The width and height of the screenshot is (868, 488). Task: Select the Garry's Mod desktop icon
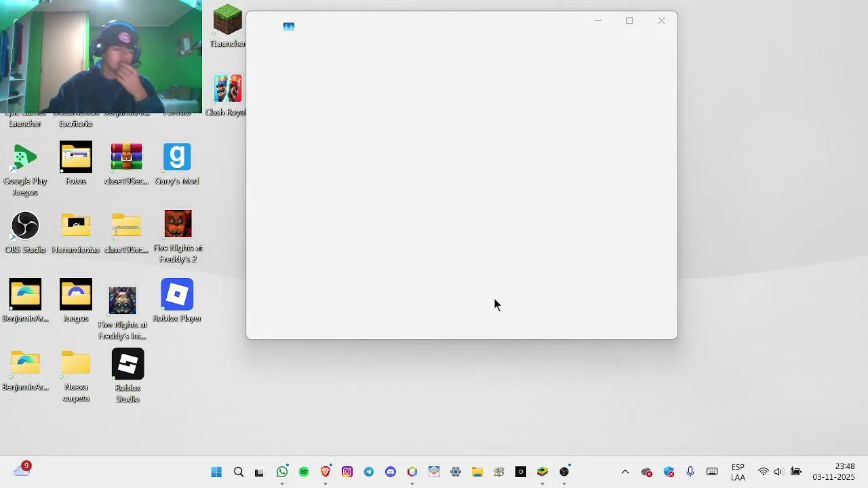[x=177, y=163]
